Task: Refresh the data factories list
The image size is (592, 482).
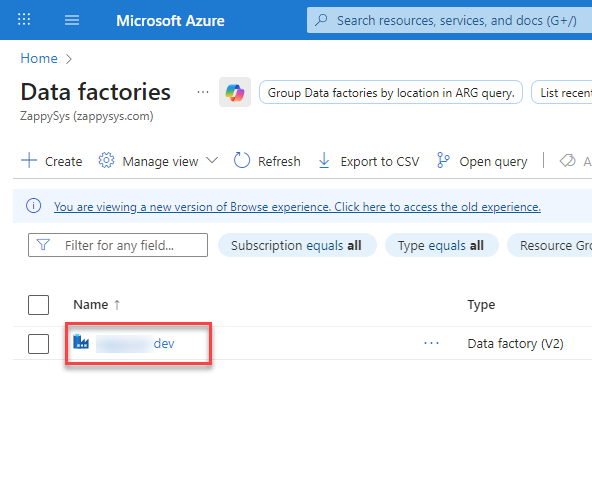Action: 267,161
